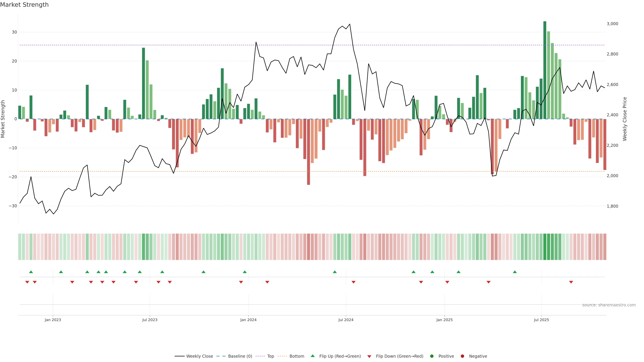
Task: Click the darkest green heatmap strip cell
Action: tap(545, 247)
